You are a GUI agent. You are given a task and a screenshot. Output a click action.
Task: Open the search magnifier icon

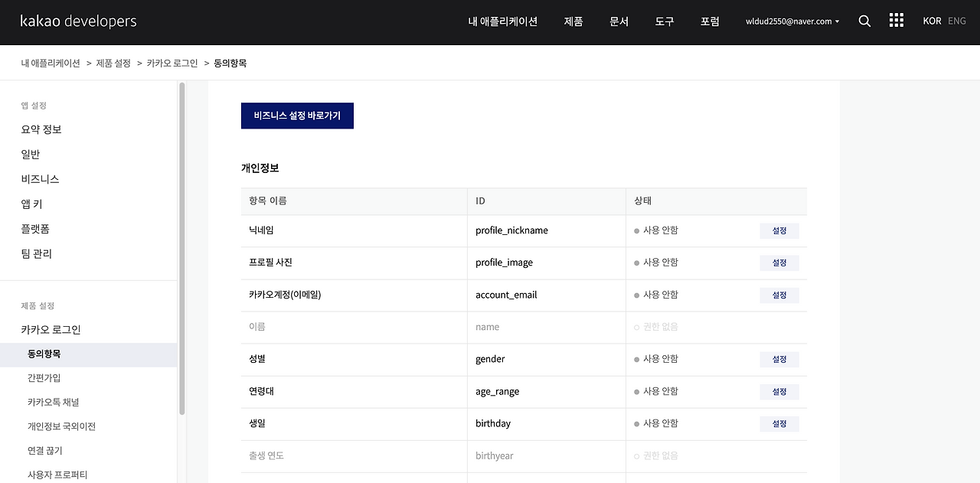click(x=864, y=21)
